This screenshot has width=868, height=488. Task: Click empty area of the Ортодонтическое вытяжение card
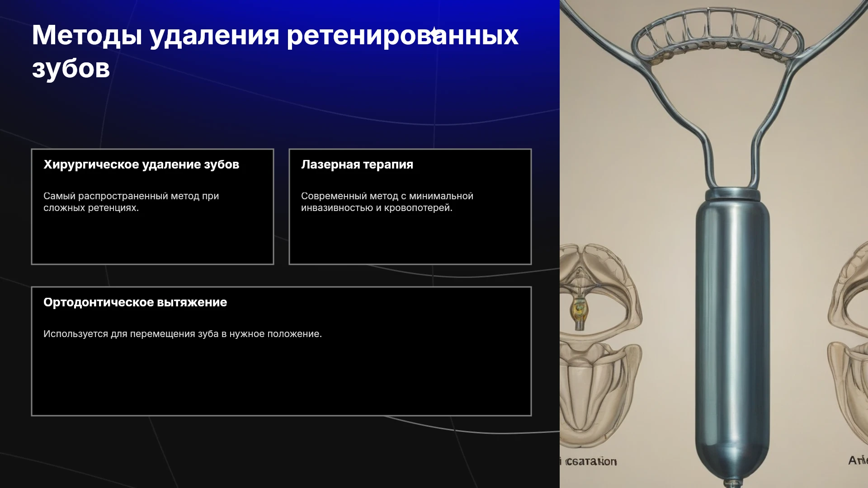click(281, 380)
